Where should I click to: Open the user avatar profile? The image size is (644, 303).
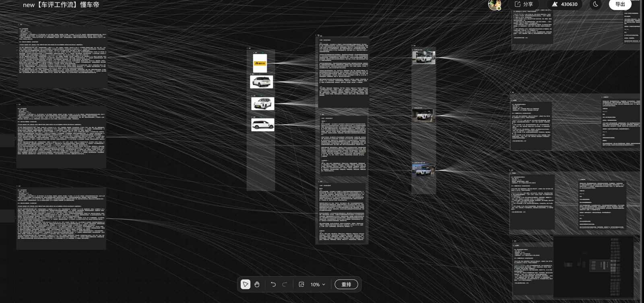pyautogui.click(x=495, y=4)
